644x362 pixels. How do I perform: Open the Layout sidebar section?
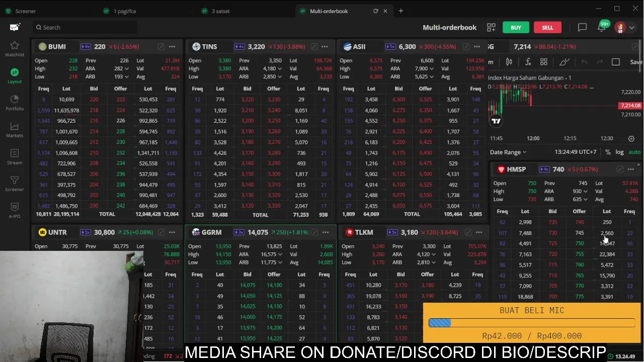tap(15, 76)
